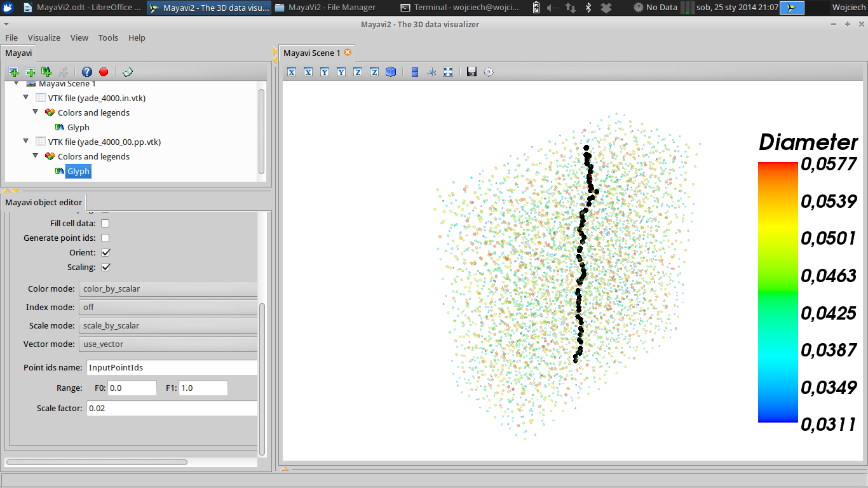Switch to the Y-axis view
This screenshot has width=868, height=488.
click(325, 72)
